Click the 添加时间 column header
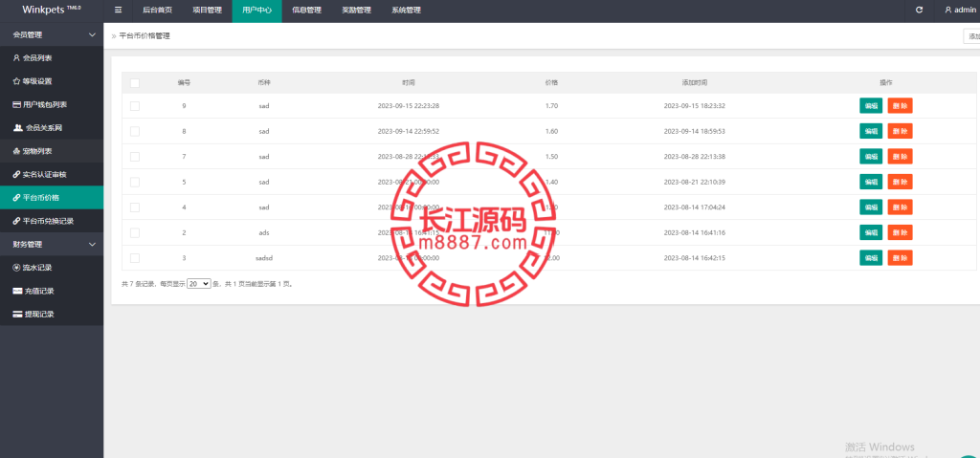Viewport: 980px width, 458px height. click(695, 82)
